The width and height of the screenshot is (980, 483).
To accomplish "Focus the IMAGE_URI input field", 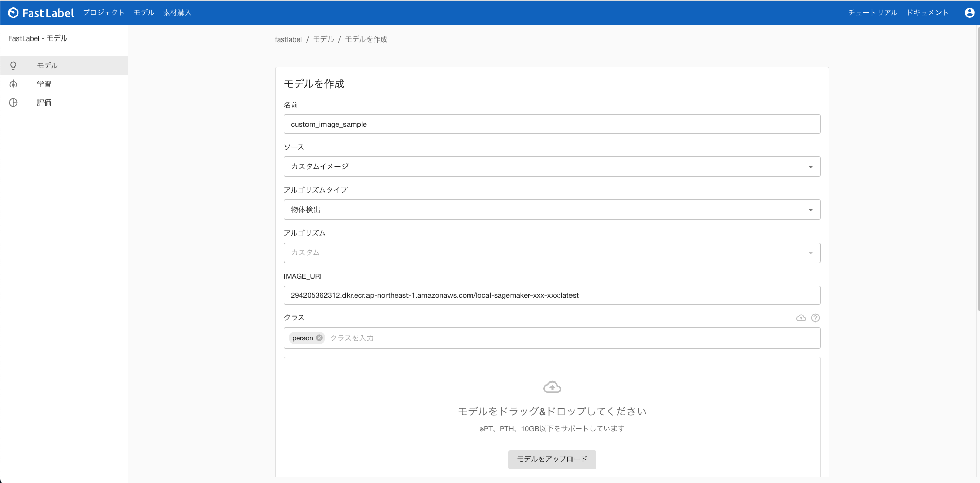I will (552, 295).
